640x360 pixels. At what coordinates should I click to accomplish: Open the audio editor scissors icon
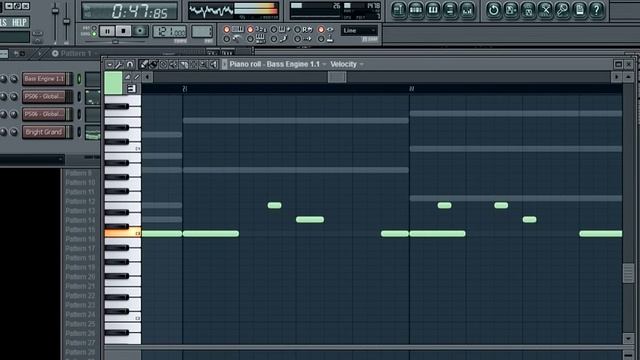click(545, 10)
